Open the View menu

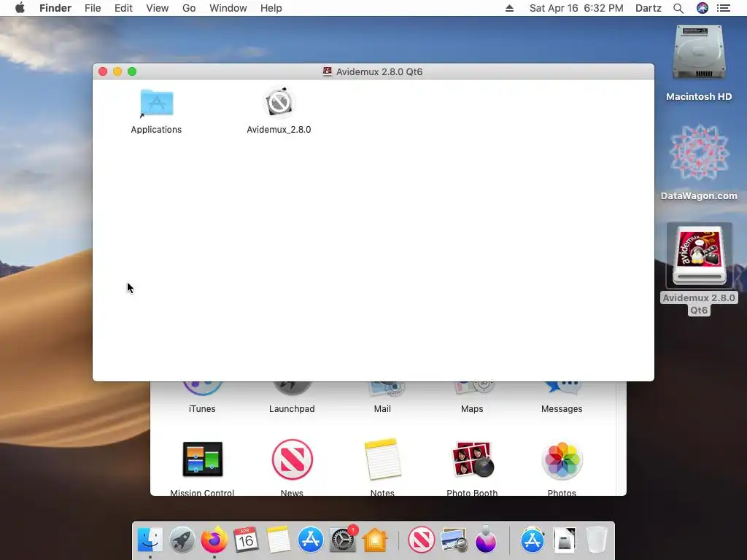(x=158, y=8)
